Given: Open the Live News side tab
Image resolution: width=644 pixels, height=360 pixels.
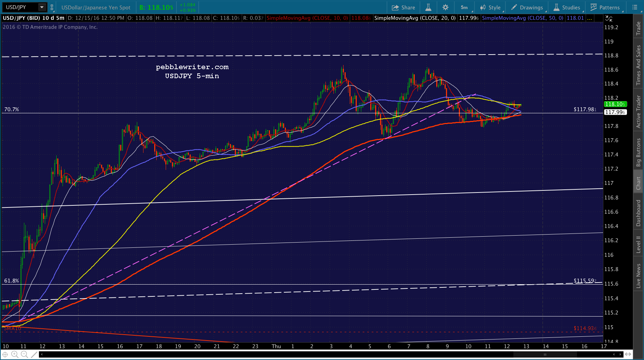Looking at the screenshot, I should coord(638,276).
